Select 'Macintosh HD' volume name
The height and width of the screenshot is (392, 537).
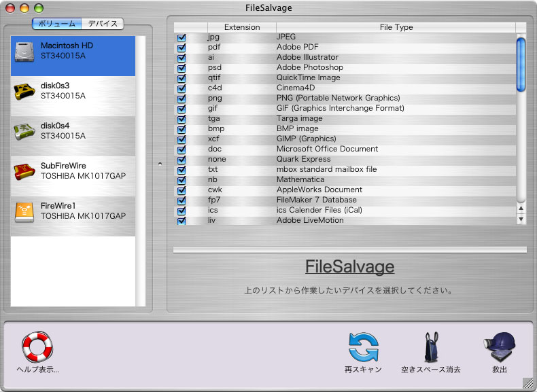[x=67, y=46]
